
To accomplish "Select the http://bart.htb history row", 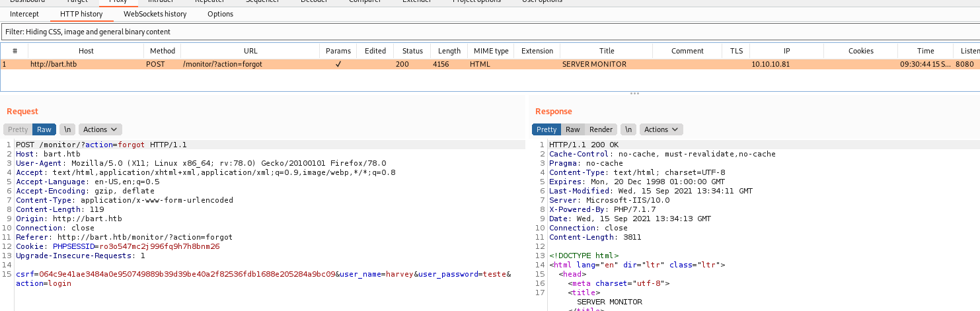I will 490,64.
